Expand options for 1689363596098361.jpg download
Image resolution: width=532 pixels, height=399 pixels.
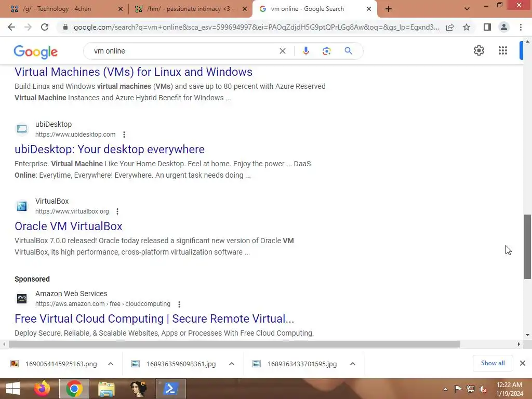(232, 364)
